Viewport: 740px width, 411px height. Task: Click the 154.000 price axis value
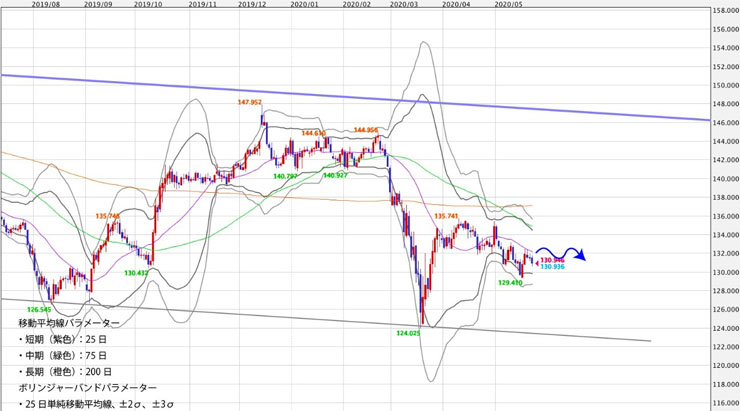click(726, 48)
